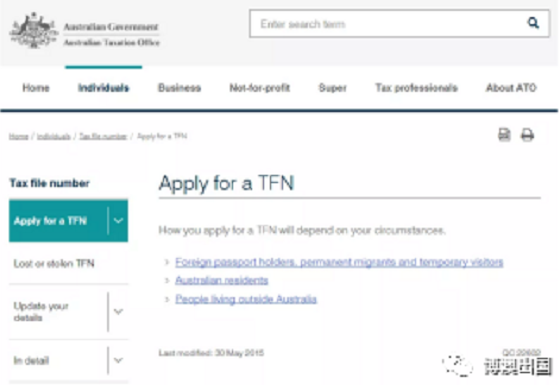This screenshot has height=385, width=560.
Task: Open the Tax professionals menu item
Action: (x=416, y=88)
